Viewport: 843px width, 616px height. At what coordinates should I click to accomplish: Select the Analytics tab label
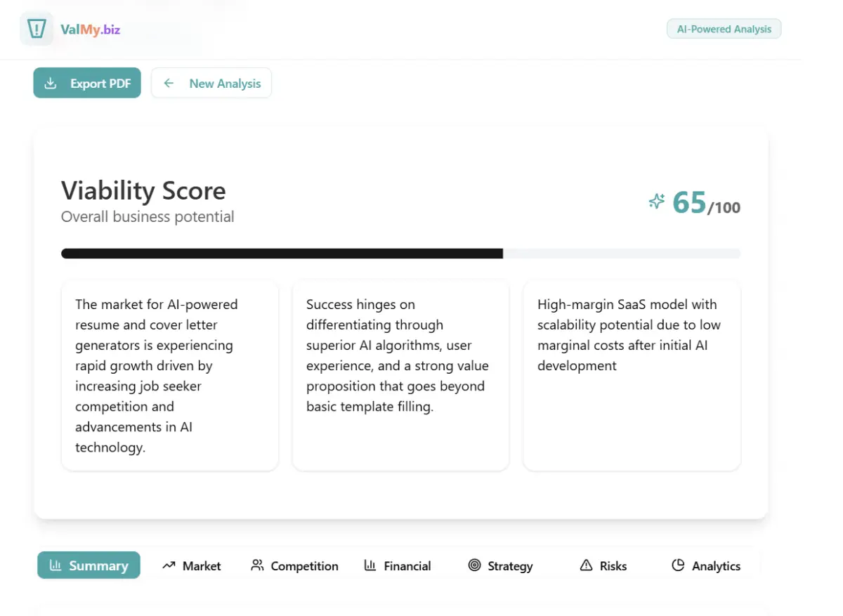click(x=716, y=566)
